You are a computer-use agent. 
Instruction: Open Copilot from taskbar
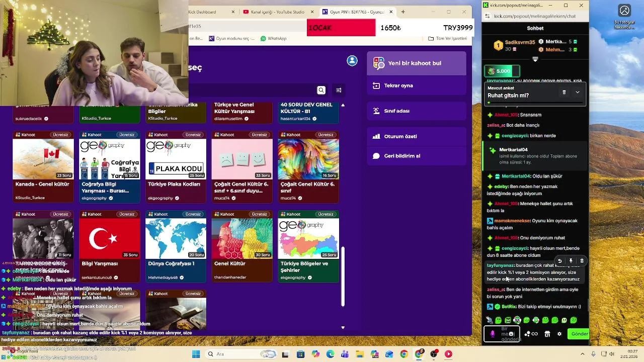pos(315,354)
